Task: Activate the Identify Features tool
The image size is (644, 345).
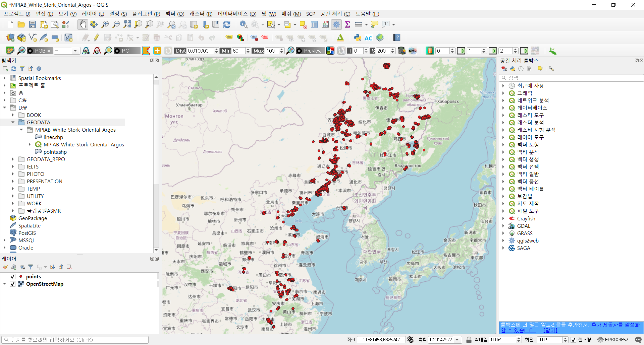Action: pos(244,24)
